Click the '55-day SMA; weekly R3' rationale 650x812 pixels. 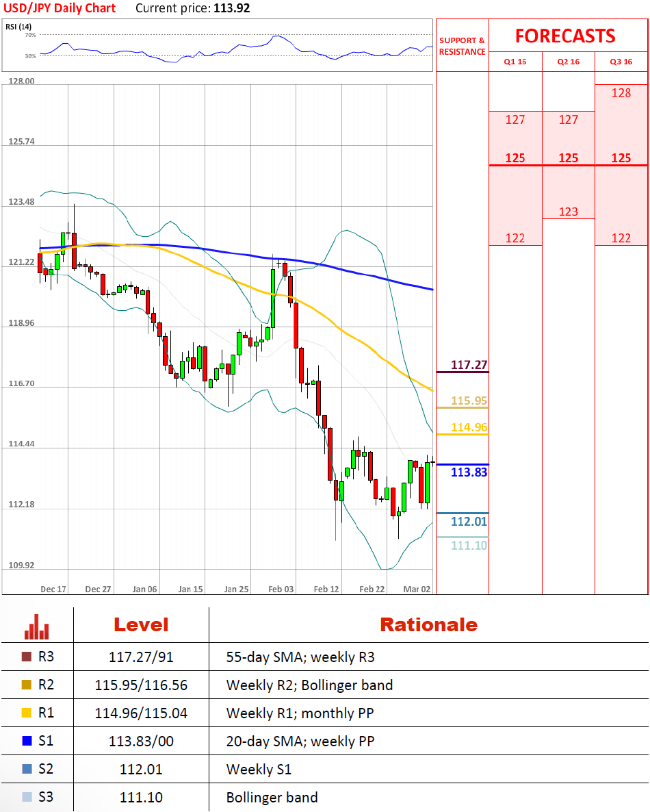[x=300, y=657]
